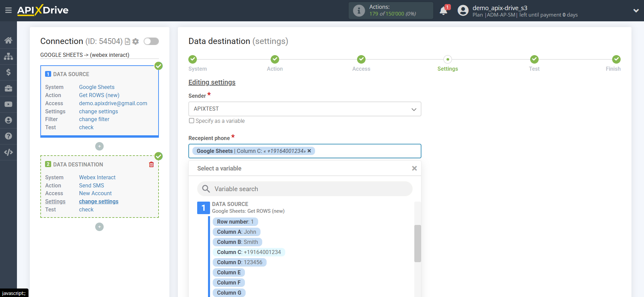
Task: Select variable Column E
Action: coord(229,272)
